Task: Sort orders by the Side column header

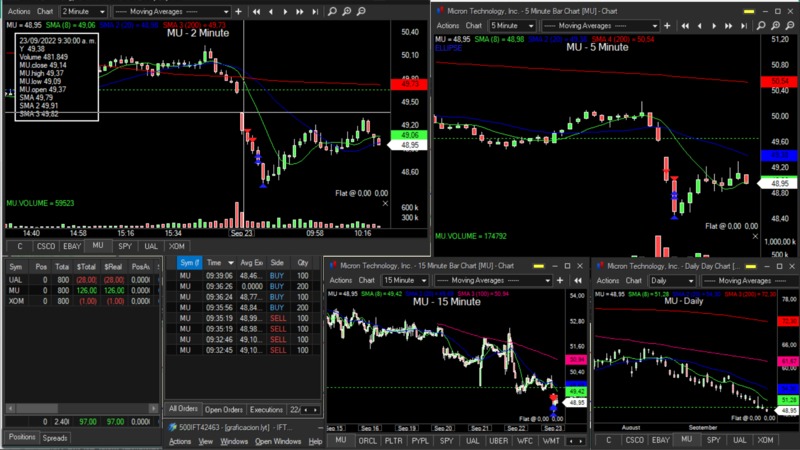Action: (277, 261)
